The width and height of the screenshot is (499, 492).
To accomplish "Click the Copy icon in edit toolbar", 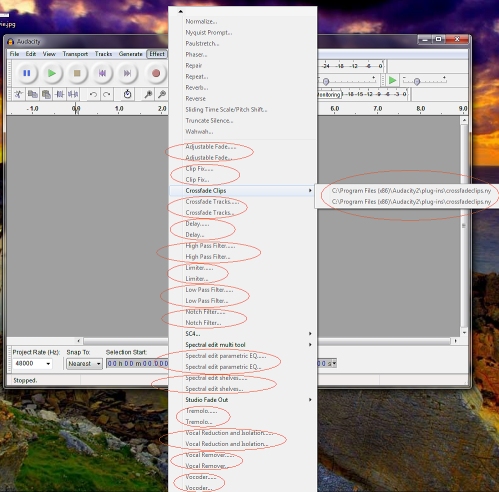I will (32, 94).
